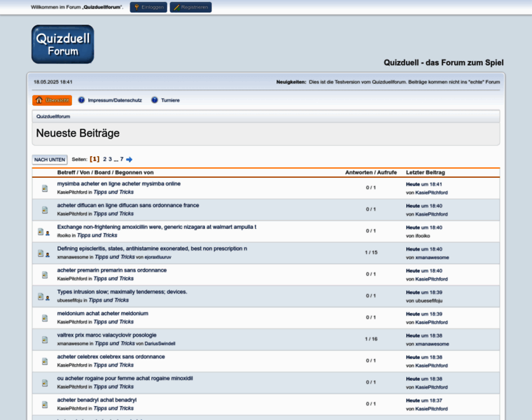Open topic 'acheter celebrex celebrex sans ordonnance'
The height and width of the screenshot is (420, 532).
coord(111,357)
